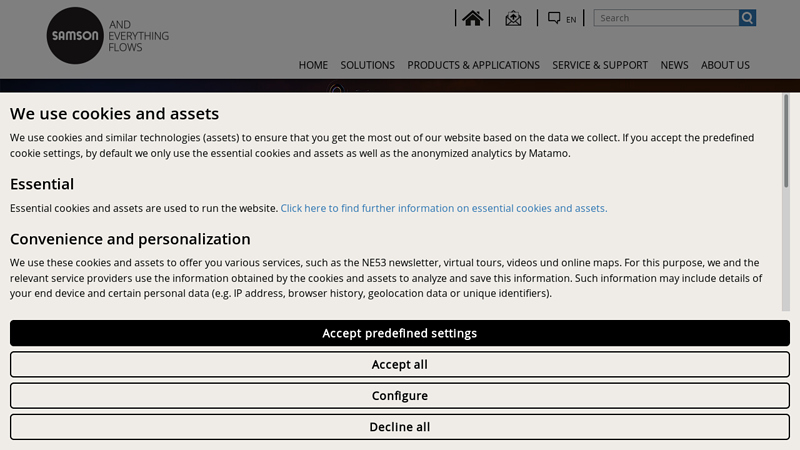Click the AND EVERYTHING FLOWS tagline
The height and width of the screenshot is (450, 800).
point(138,36)
